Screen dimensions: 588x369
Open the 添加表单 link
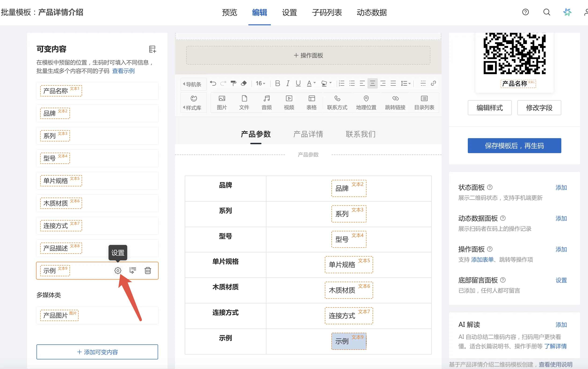(x=482, y=259)
